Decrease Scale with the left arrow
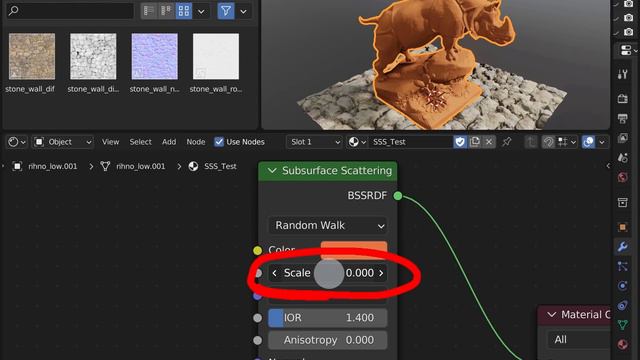Screen dimensions: 640x360 [x=275, y=273]
